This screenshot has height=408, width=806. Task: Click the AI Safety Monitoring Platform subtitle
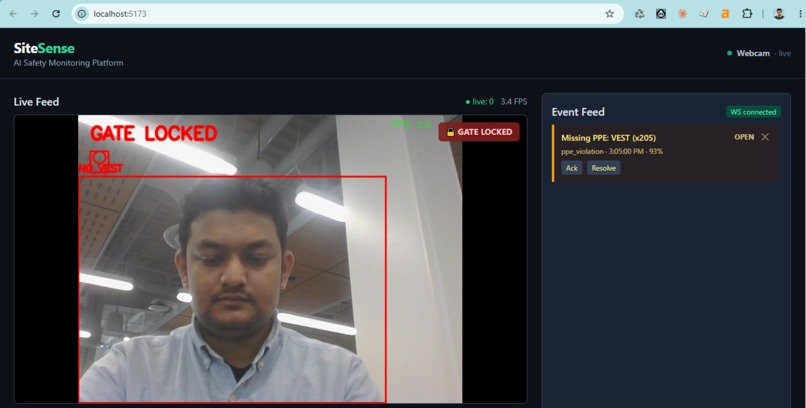tap(68, 63)
